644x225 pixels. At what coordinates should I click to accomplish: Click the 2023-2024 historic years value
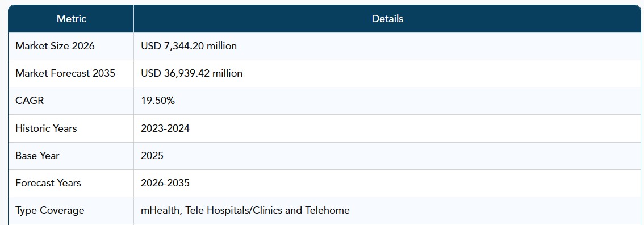[x=165, y=128]
